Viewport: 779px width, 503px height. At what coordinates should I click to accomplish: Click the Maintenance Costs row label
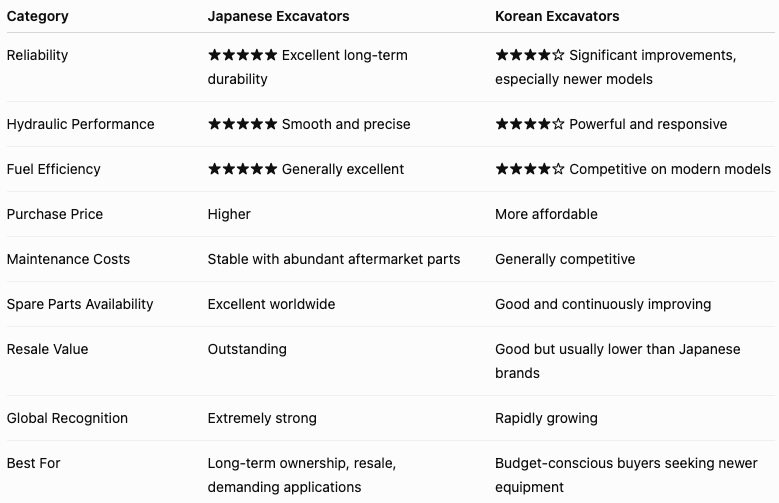(x=68, y=259)
